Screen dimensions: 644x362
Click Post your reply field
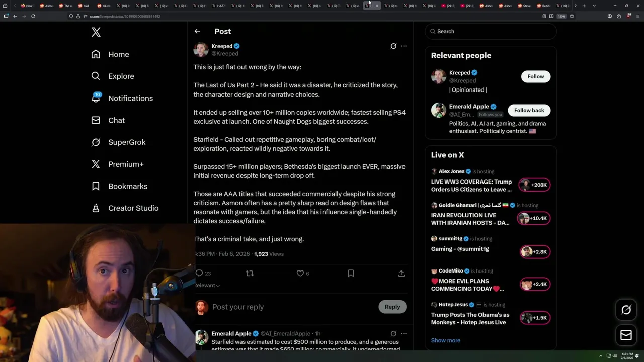pyautogui.click(x=292, y=307)
